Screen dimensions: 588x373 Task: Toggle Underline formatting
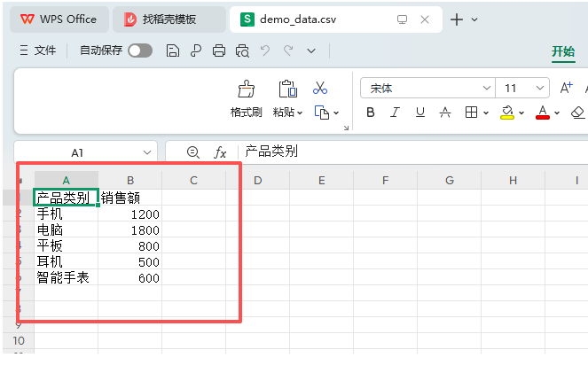420,112
